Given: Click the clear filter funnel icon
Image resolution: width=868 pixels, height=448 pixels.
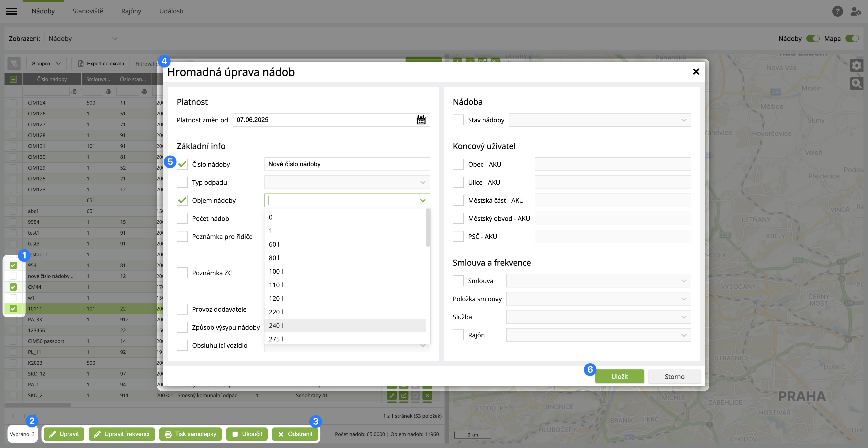Looking at the screenshot, I should coord(14,64).
